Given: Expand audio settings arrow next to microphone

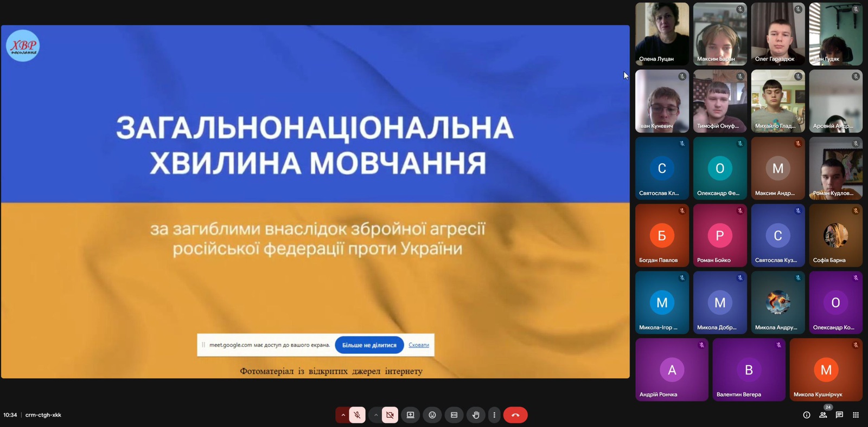Looking at the screenshot, I should coord(343,415).
